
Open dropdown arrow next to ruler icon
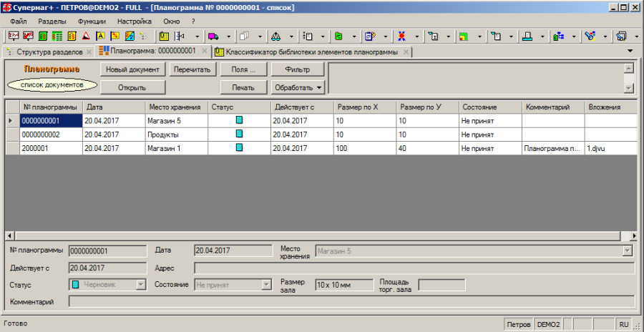pos(197,36)
